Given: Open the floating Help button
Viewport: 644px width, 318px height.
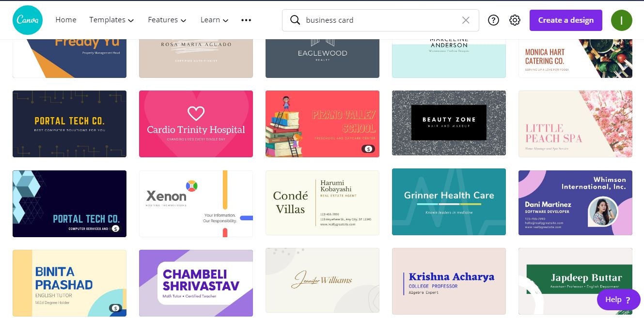Looking at the screenshot, I should coord(618,300).
